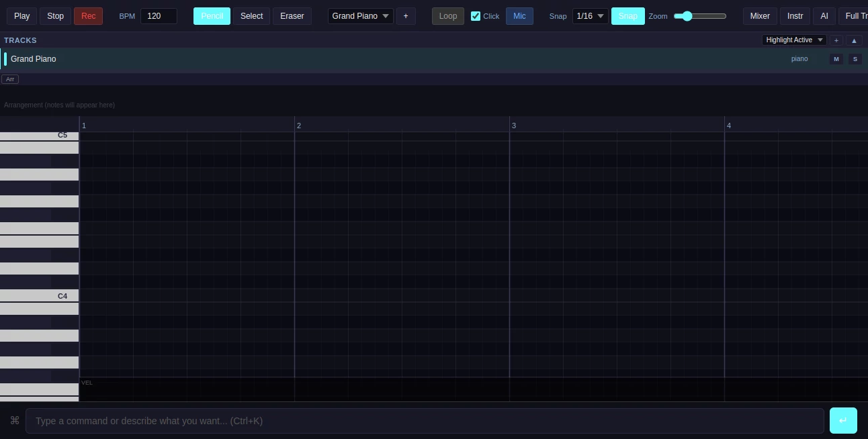Open the Instr panel

(795, 16)
